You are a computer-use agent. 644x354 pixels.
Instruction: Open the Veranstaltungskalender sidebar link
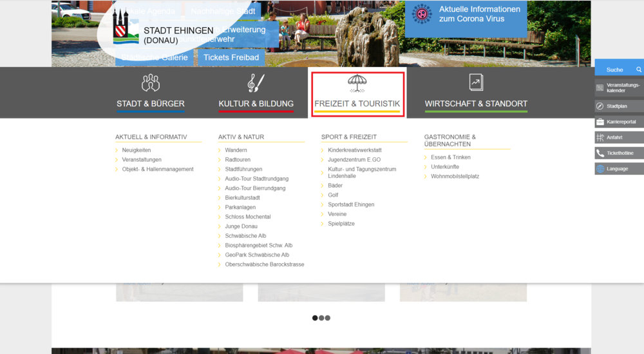pos(620,88)
